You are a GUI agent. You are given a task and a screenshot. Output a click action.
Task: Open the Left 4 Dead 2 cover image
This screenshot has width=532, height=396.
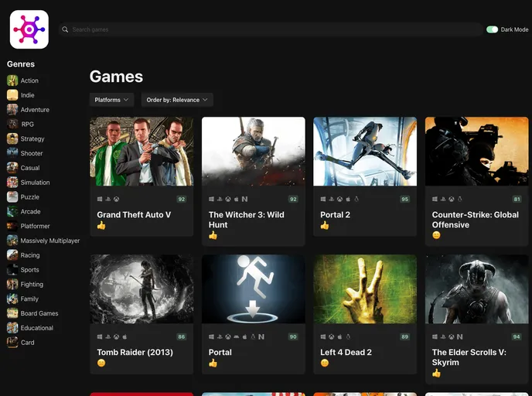[365, 289]
